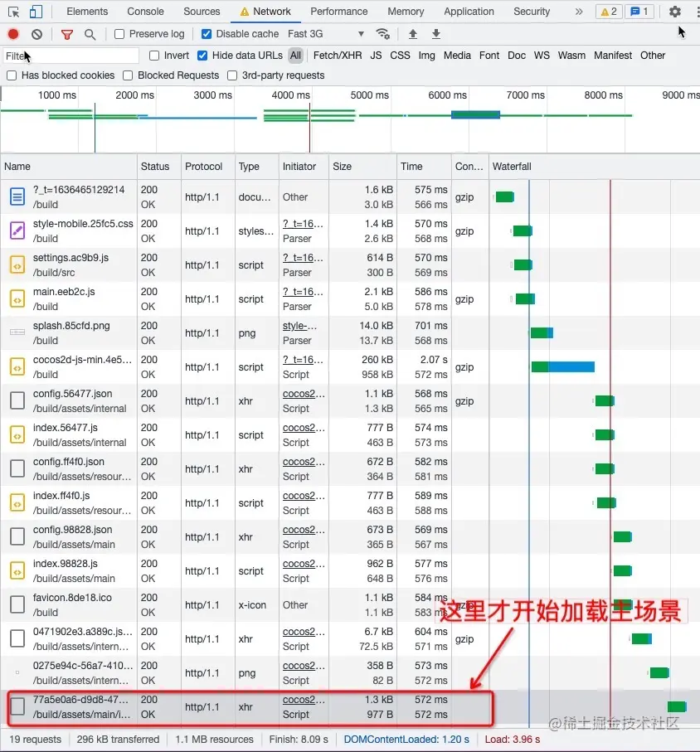The width and height of the screenshot is (700, 752).
Task: Click stylesheet icon of style-mobile.25fc5.css
Action: [17, 230]
